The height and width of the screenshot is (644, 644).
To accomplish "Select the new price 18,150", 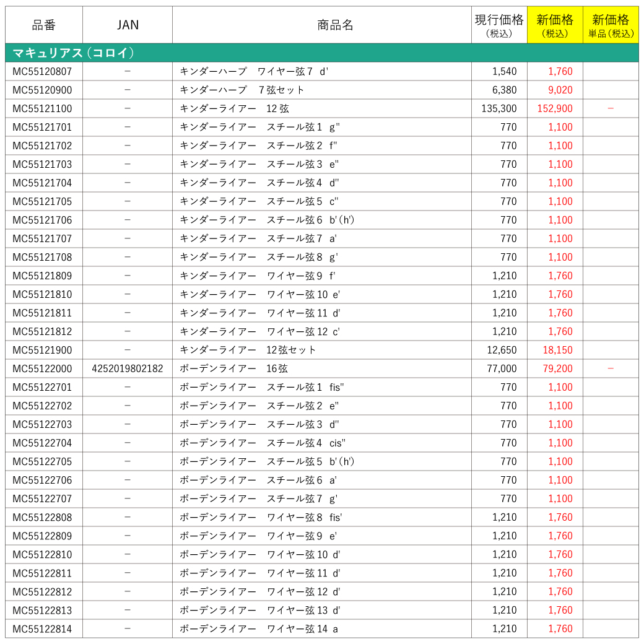I will click(557, 350).
